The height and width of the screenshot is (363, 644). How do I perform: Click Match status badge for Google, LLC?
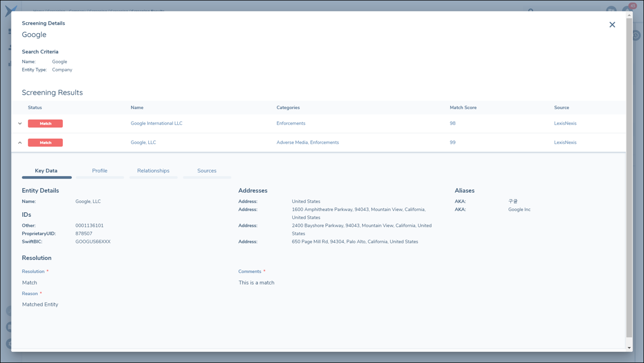[x=45, y=143]
